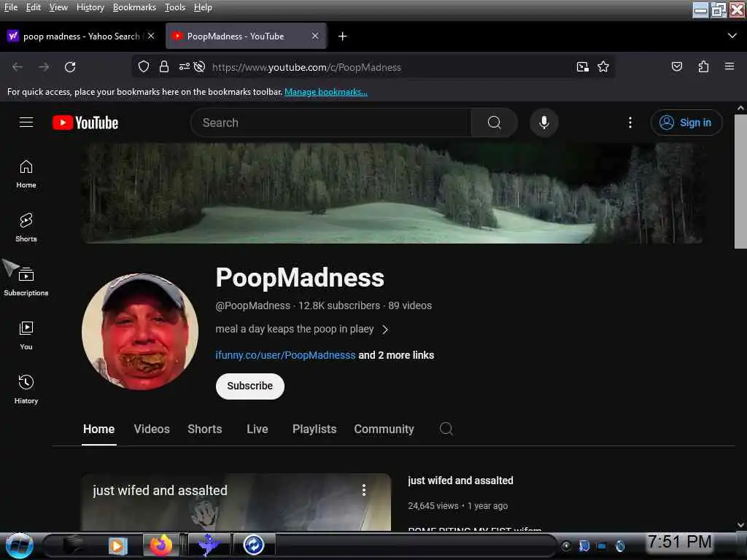Select the channel Home tab
Viewport: 747px width, 560px height.
pos(98,429)
